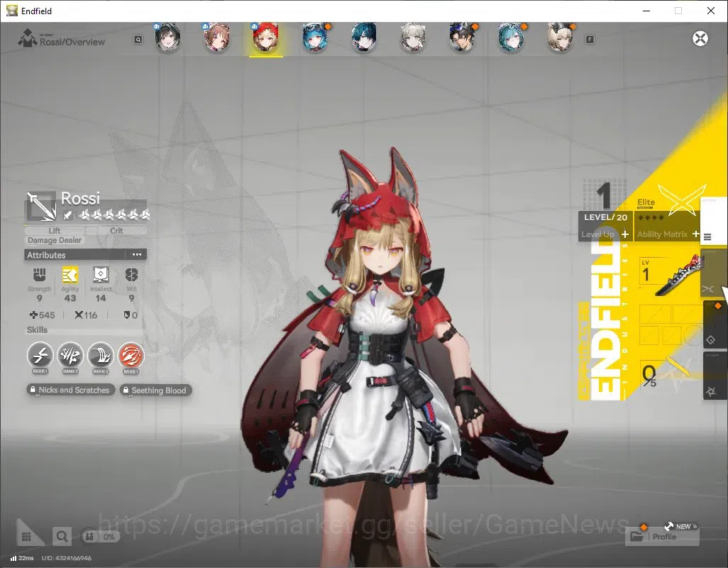
Task: Select the dark teal-haired character portrait
Action: 364,38
